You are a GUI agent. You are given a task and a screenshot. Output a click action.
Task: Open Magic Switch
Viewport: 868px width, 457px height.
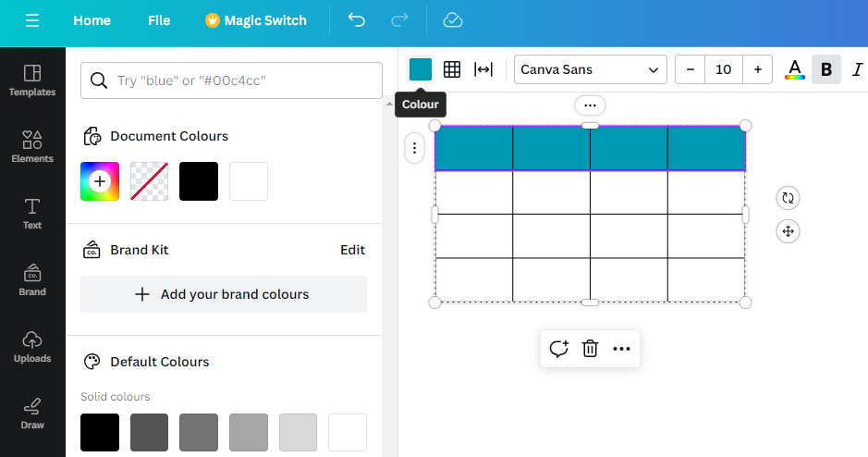[256, 20]
